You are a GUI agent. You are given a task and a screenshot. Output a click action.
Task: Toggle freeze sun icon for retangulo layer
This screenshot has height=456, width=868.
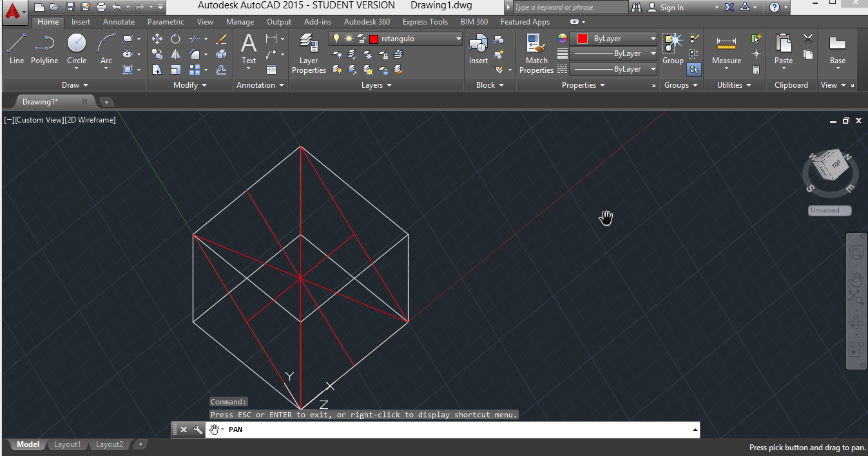coord(349,39)
